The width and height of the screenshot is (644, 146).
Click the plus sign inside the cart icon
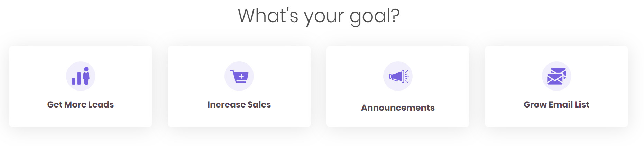[x=241, y=76]
